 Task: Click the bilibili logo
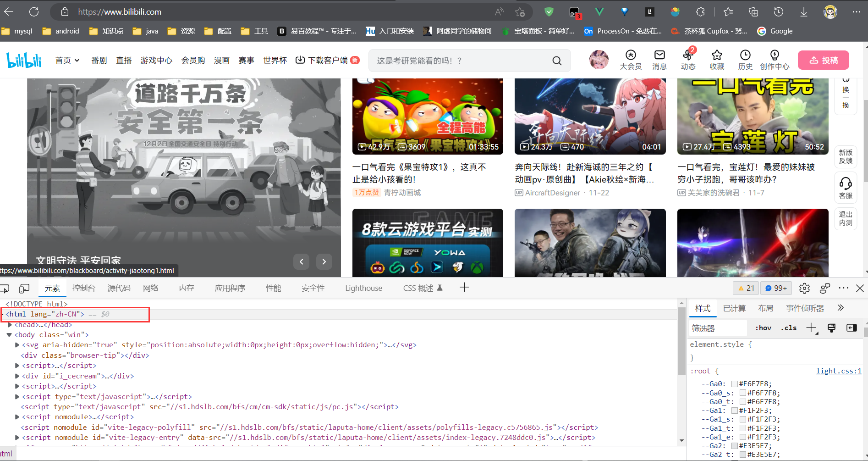click(24, 60)
